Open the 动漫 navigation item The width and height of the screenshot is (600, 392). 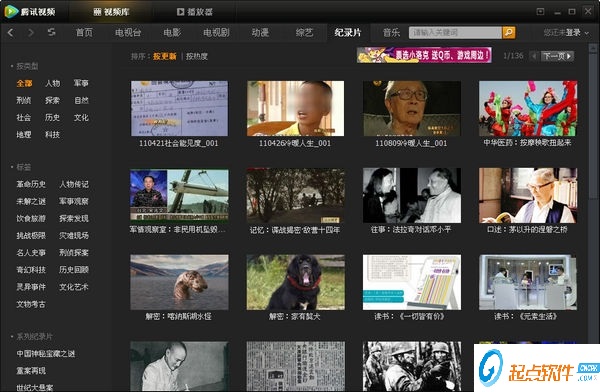260,33
